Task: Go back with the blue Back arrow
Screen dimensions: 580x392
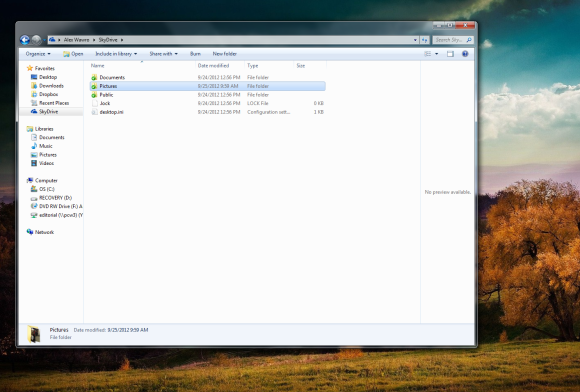Action: click(25, 40)
